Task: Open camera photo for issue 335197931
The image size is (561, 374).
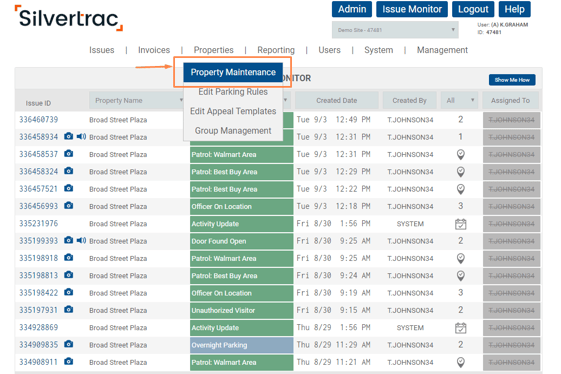Action: (x=69, y=309)
